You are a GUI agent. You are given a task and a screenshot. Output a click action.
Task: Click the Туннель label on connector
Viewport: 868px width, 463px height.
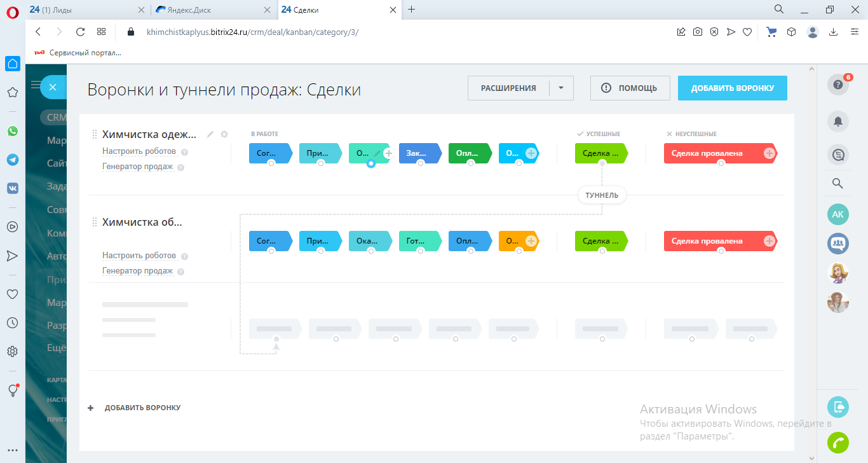(602, 195)
